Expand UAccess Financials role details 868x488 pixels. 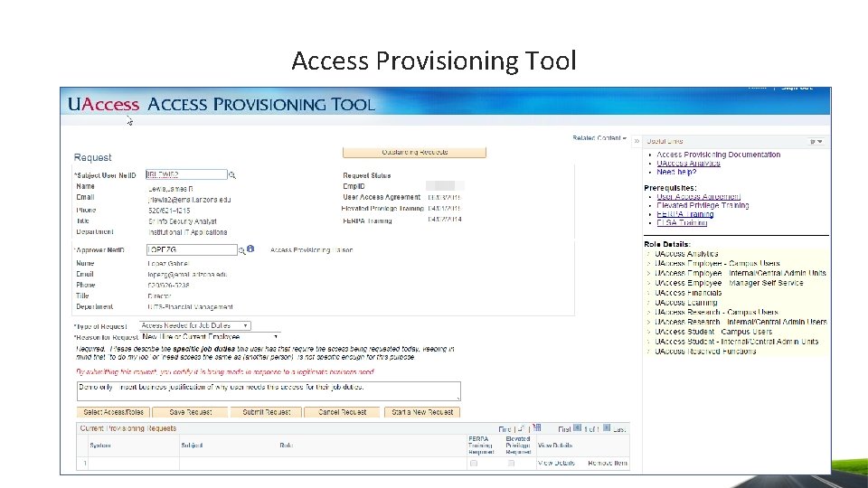click(x=649, y=293)
